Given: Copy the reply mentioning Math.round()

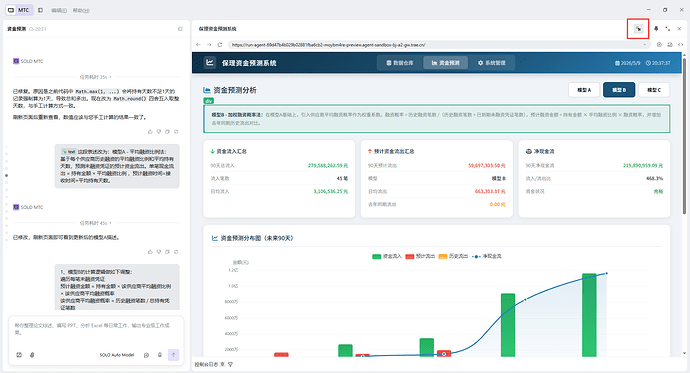Looking at the screenshot, I should click(x=167, y=132).
